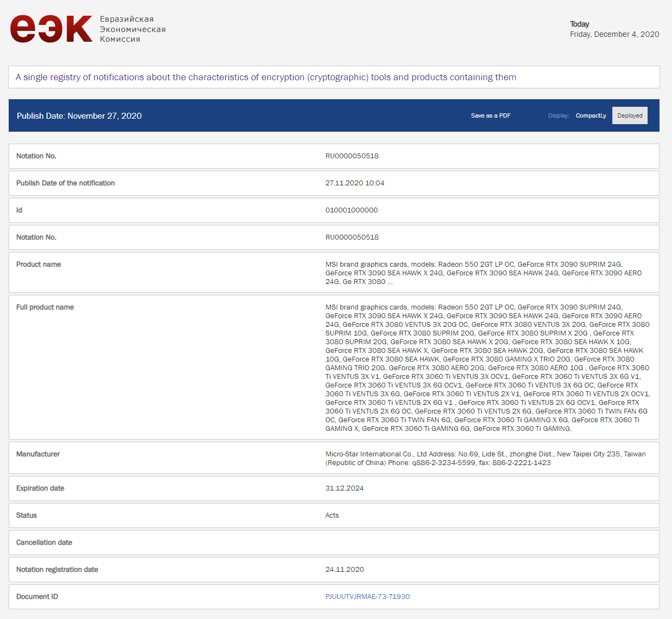Image resolution: width=672 pixels, height=619 pixels.
Task: Click the Manufacturer label
Action: coord(38,454)
